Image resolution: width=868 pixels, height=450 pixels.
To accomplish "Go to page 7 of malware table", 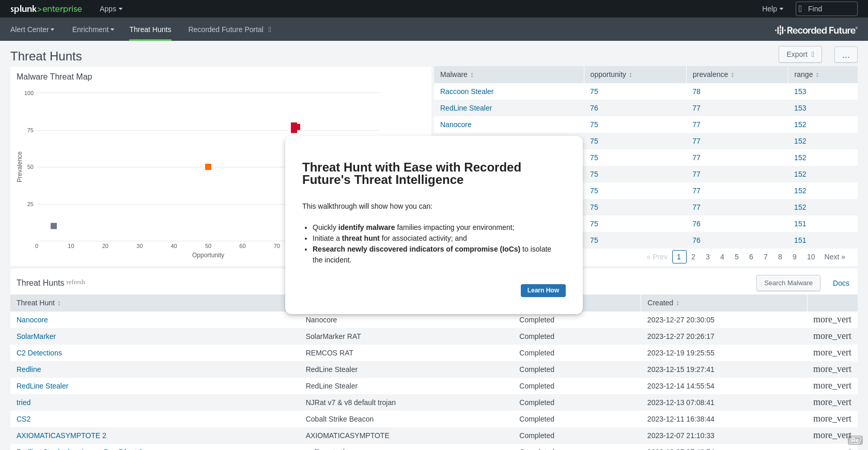I will [x=766, y=257].
